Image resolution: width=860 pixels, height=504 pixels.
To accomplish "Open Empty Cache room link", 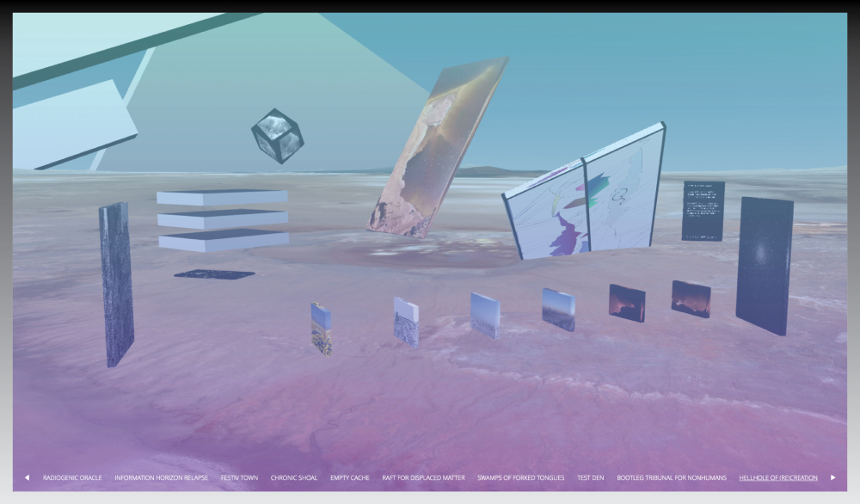I will [349, 477].
